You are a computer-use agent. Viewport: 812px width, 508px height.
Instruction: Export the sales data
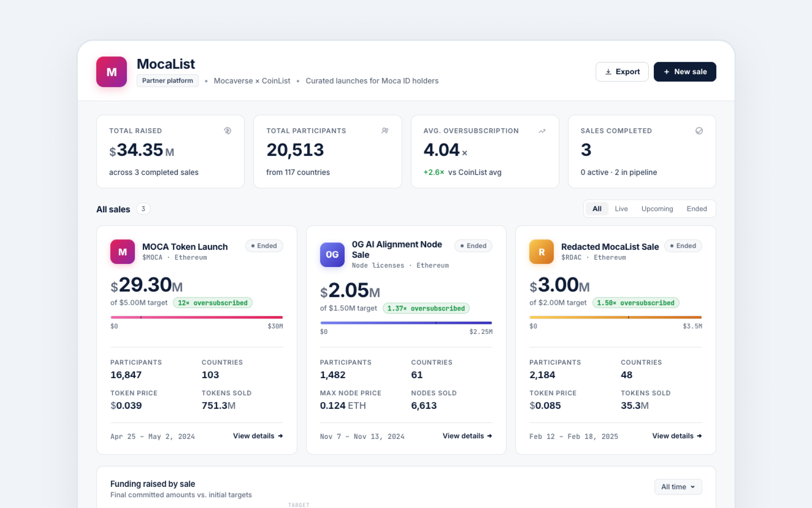(x=622, y=72)
